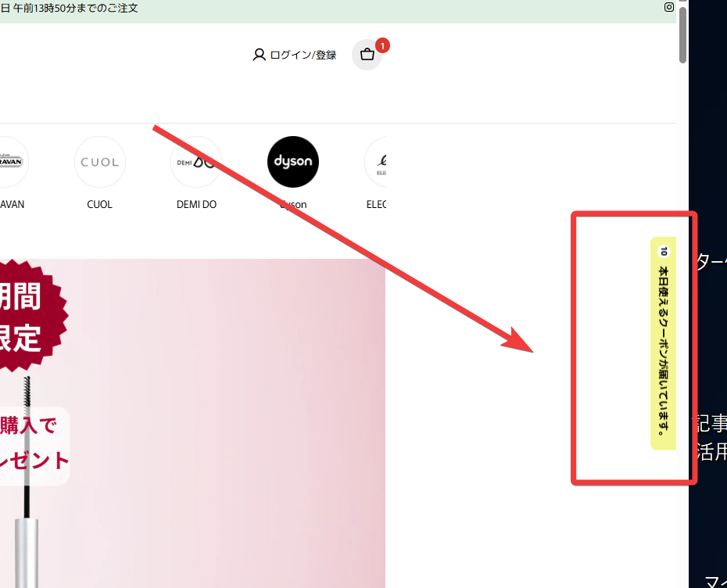727x588 pixels.
Task: Open the partially visible CARAVAN brand logo
Action: click(x=13, y=162)
